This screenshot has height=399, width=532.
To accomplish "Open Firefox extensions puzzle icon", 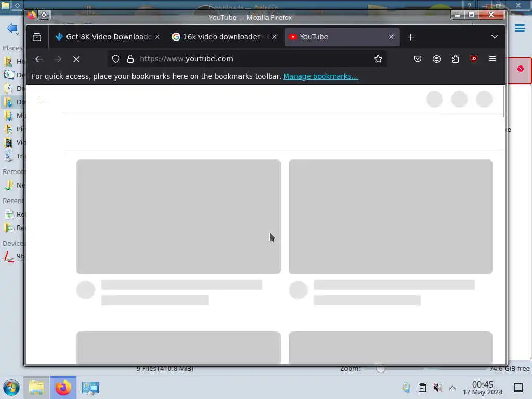I will coord(455,59).
